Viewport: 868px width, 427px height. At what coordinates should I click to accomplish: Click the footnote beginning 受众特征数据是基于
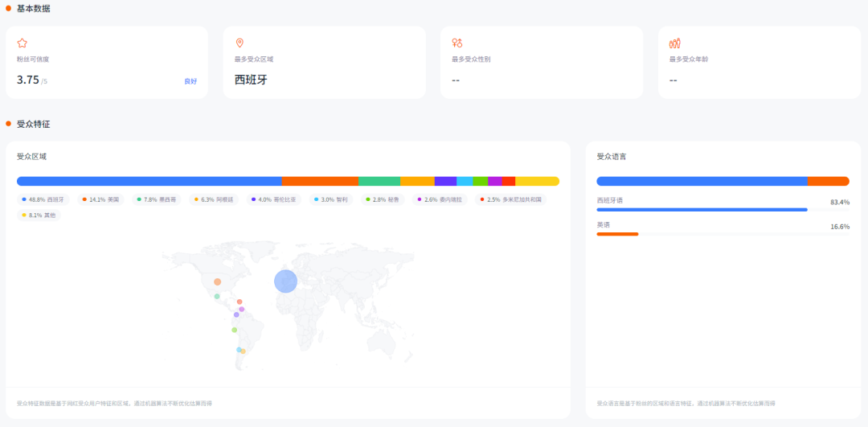(x=114, y=403)
